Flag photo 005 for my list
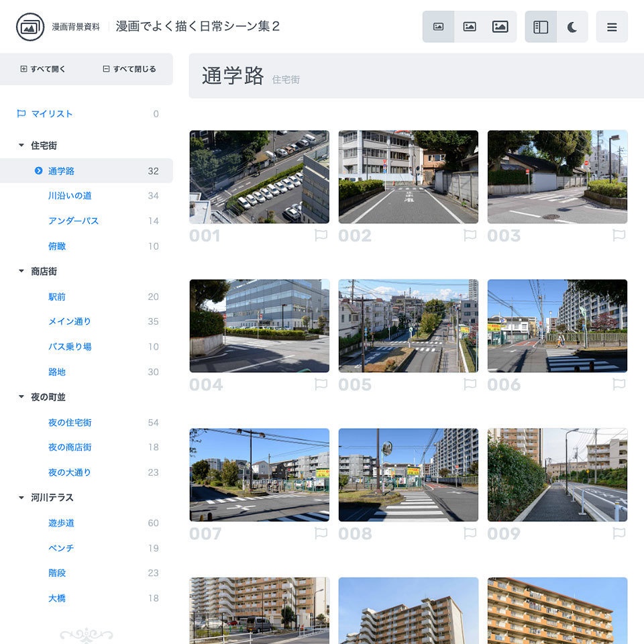Screen dimensions: 644x644 (471, 384)
